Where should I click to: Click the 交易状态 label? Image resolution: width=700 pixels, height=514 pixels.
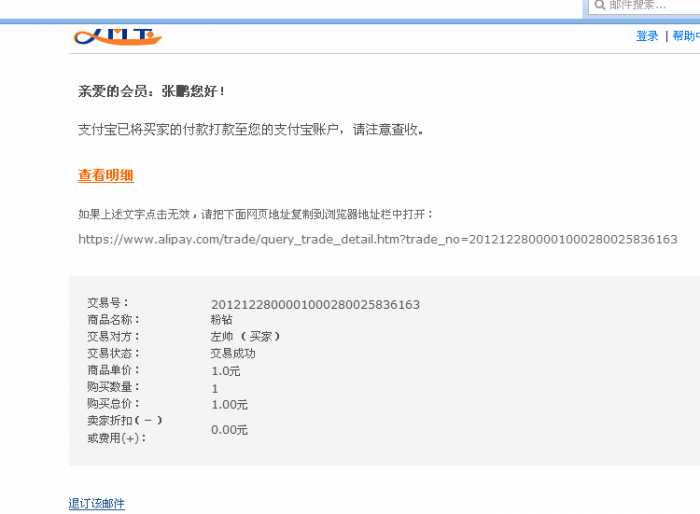click(113, 353)
